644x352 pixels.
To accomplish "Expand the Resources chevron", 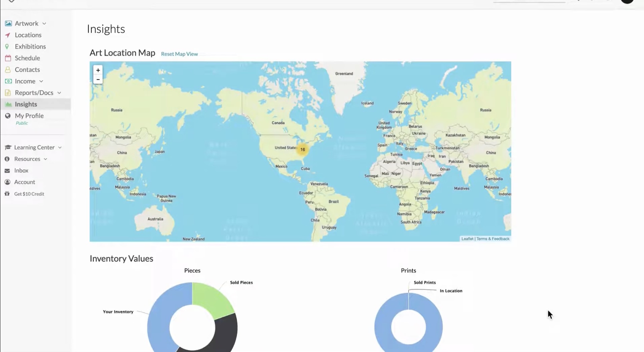I will click(45, 159).
